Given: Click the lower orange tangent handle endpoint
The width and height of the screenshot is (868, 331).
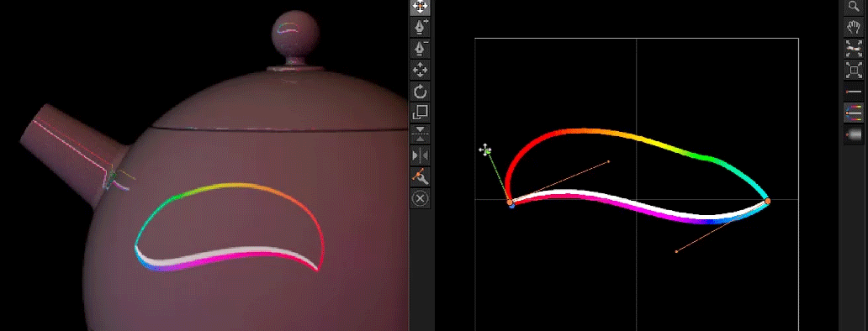Looking at the screenshot, I should click(676, 251).
